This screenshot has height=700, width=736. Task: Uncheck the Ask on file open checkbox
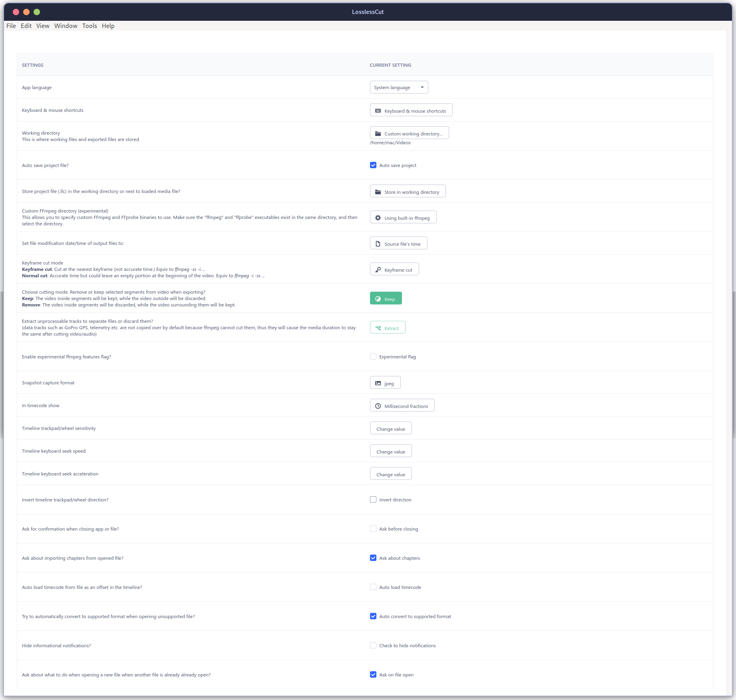pyautogui.click(x=373, y=674)
